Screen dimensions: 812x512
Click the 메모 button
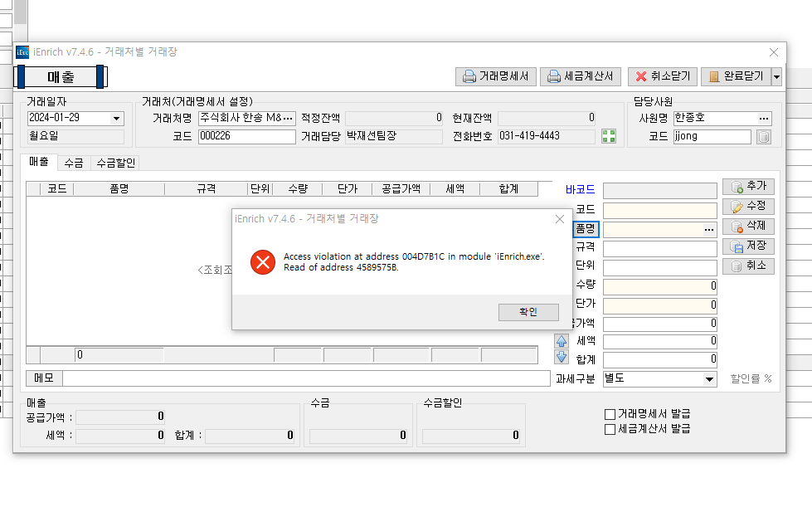[44, 378]
